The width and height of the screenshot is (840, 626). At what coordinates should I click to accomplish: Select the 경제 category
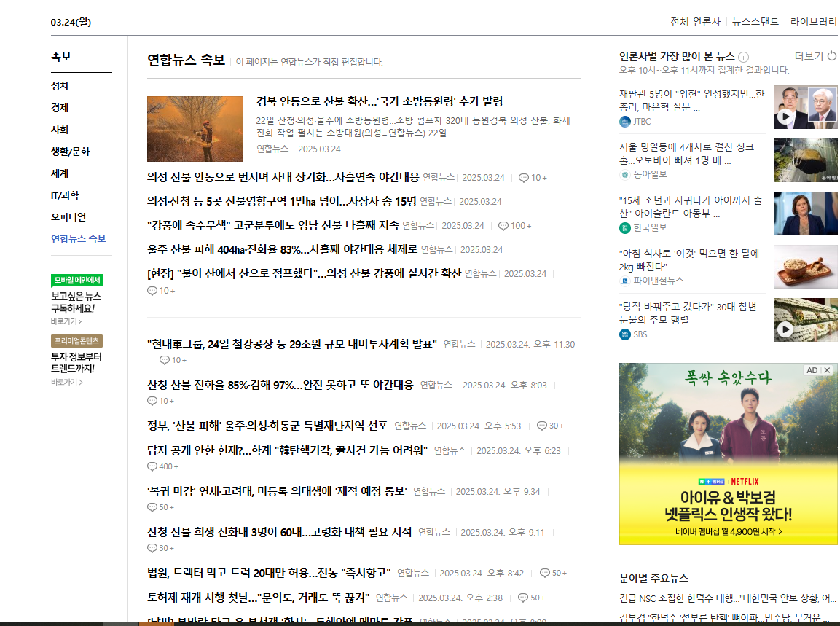click(x=60, y=108)
